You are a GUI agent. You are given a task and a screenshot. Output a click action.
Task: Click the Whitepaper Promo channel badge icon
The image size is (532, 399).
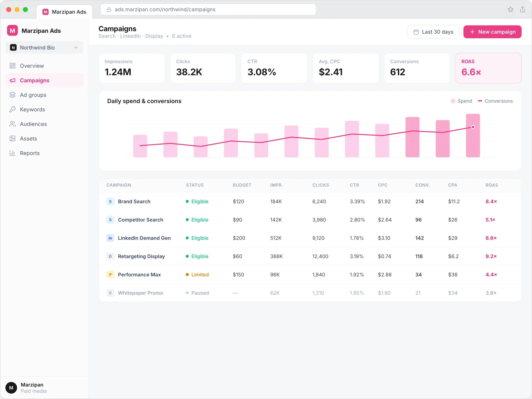[x=110, y=293]
